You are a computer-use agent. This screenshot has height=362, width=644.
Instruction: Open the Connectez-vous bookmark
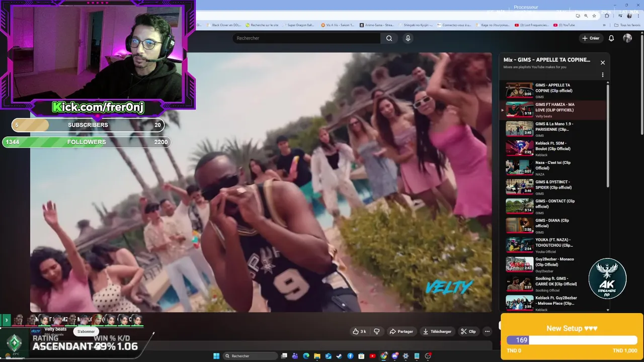[454, 25]
